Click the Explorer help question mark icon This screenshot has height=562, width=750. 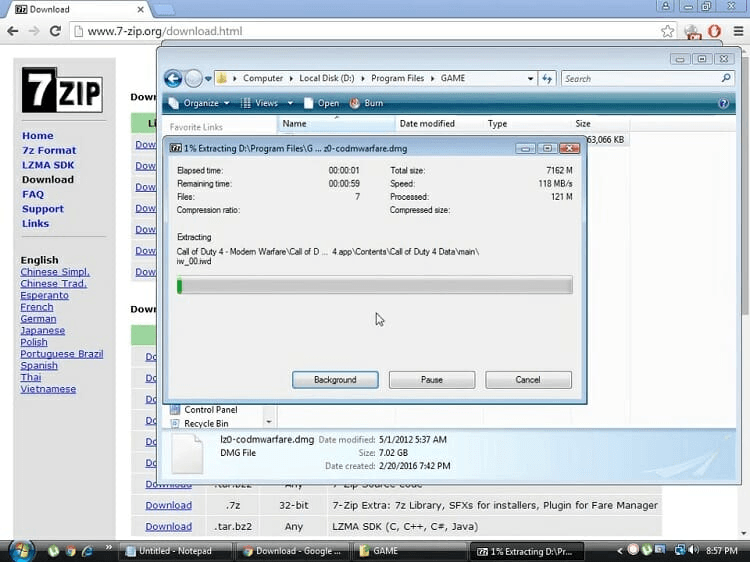[723, 103]
